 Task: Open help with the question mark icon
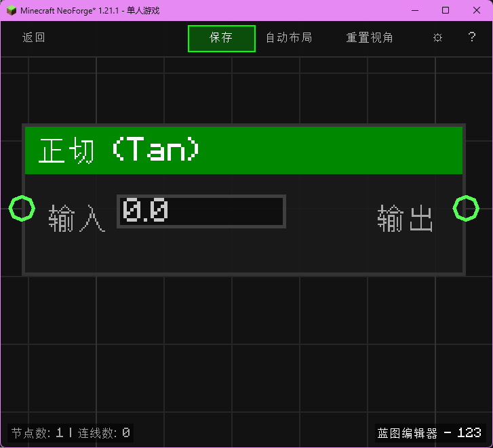[472, 38]
